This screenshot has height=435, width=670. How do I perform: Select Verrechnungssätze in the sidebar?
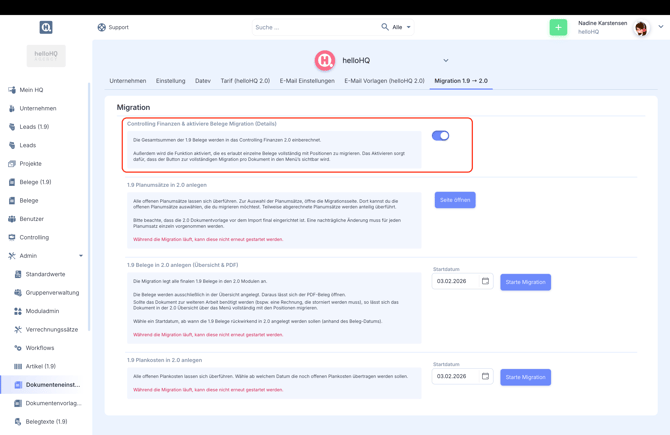pyautogui.click(x=51, y=329)
